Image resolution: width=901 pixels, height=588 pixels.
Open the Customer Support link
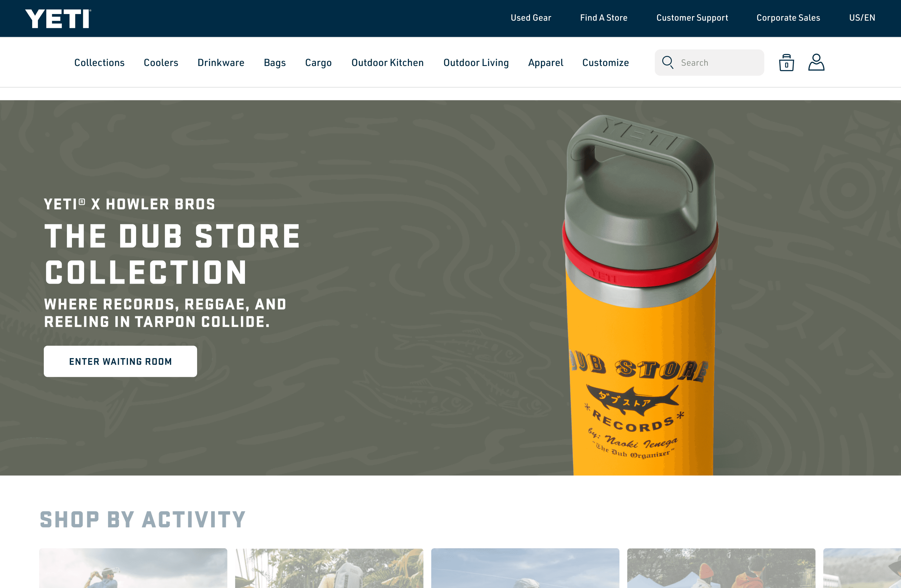(692, 18)
